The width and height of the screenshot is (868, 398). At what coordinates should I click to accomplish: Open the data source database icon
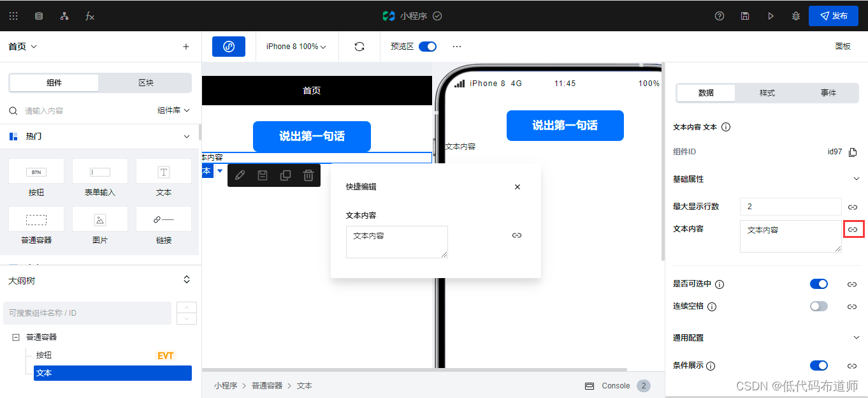click(39, 16)
